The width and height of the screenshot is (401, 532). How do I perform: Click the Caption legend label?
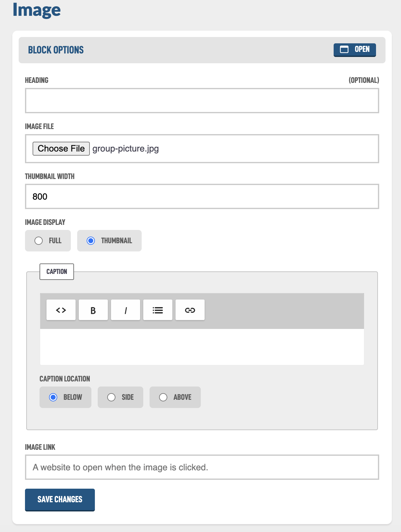[57, 271]
